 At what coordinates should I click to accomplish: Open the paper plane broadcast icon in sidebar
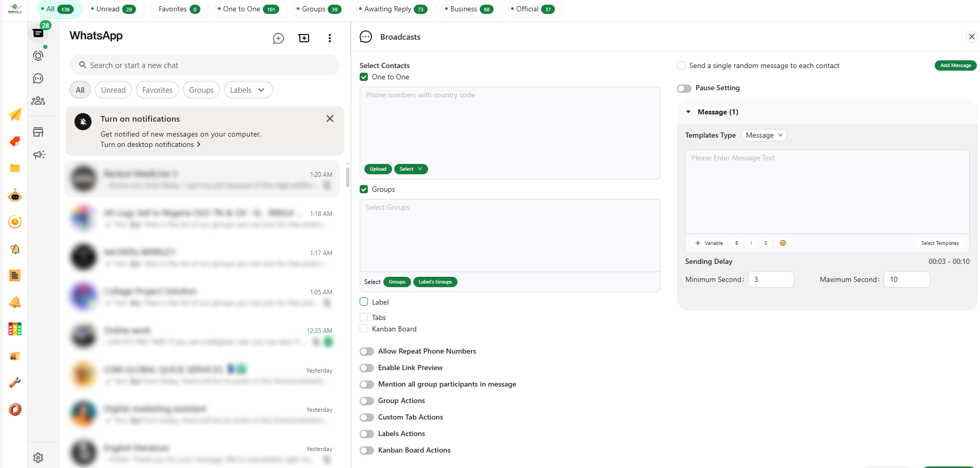pyautogui.click(x=15, y=114)
